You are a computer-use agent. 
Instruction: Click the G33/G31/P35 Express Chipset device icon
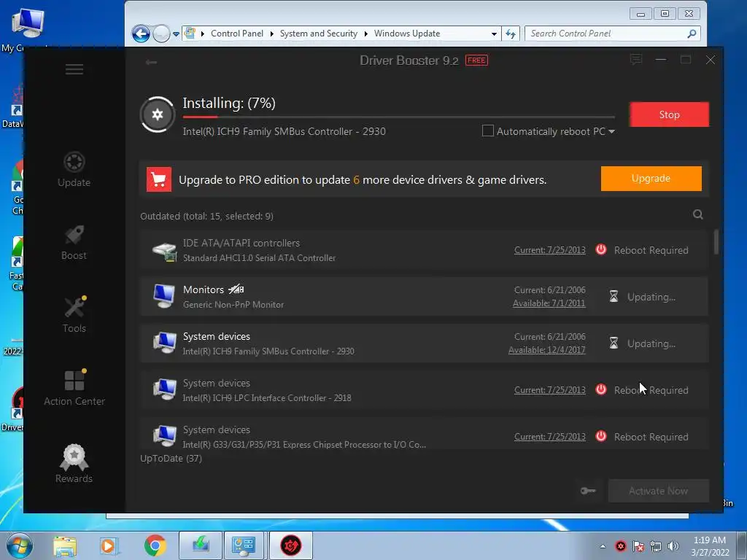pyautogui.click(x=165, y=437)
